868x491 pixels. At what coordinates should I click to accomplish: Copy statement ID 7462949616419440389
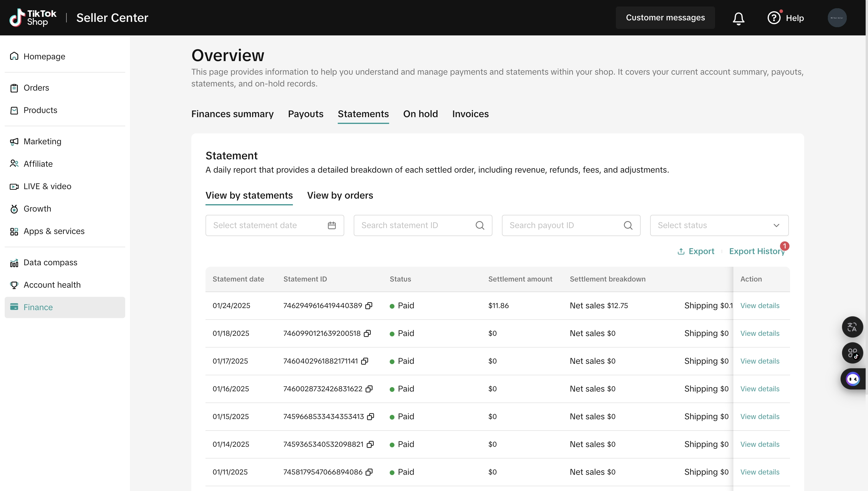[x=369, y=305]
